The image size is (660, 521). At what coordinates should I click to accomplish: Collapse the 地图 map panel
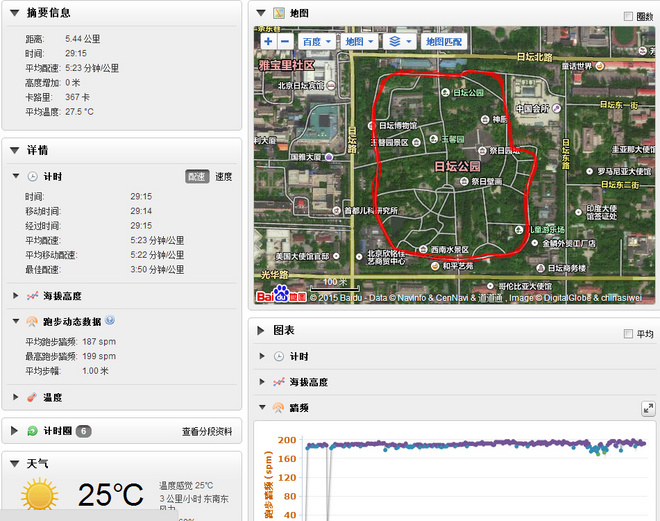(x=261, y=13)
